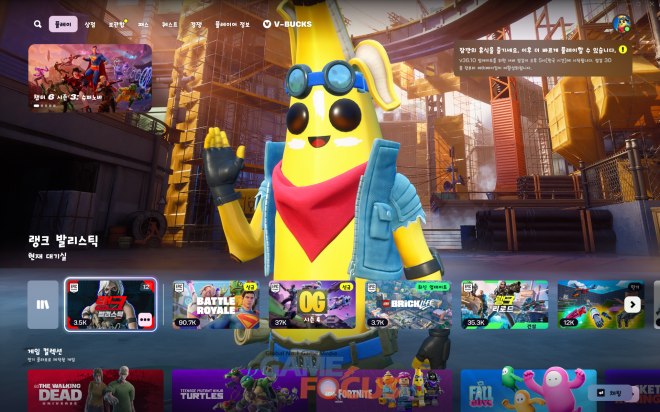Open the player profile avatar
Image resolution: width=660 pixels, height=412 pixels.
pyautogui.click(x=621, y=24)
